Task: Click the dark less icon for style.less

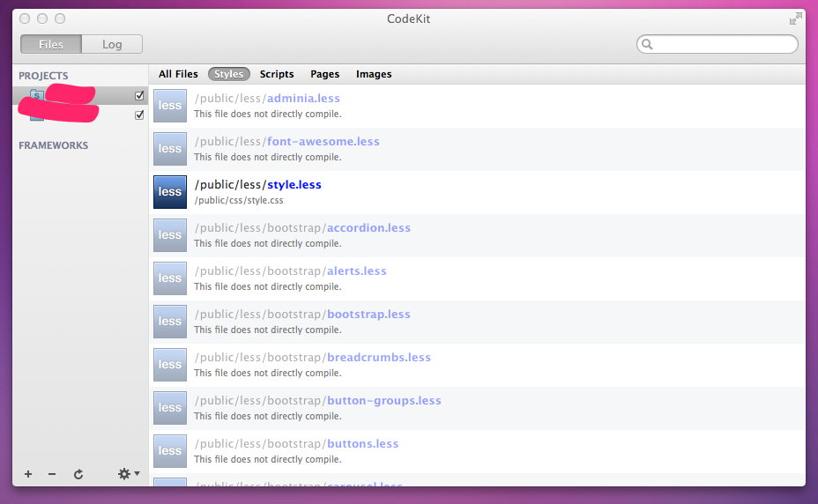Action: 170,192
